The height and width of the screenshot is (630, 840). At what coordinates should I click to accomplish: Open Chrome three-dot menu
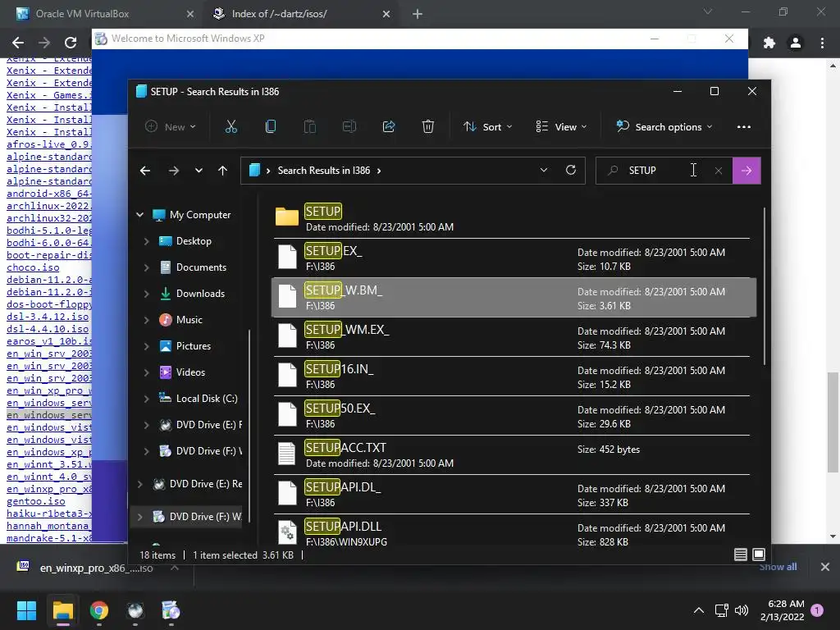tap(822, 43)
